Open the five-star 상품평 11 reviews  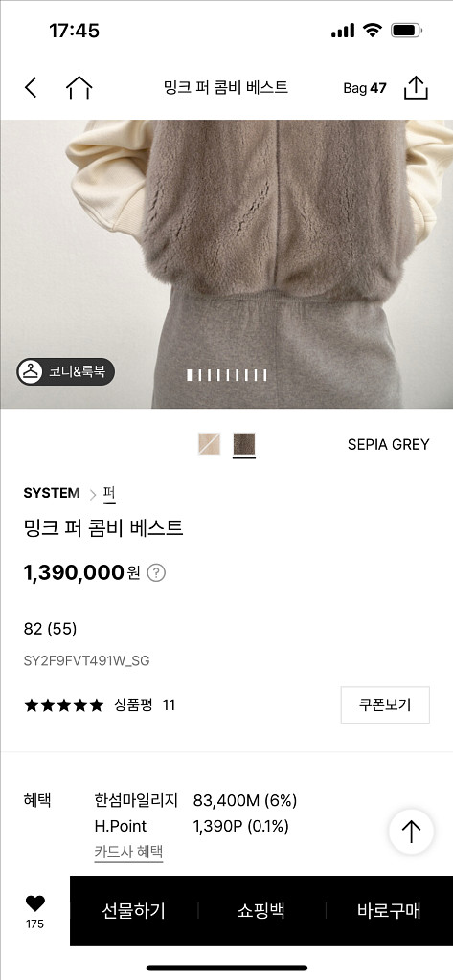100,705
